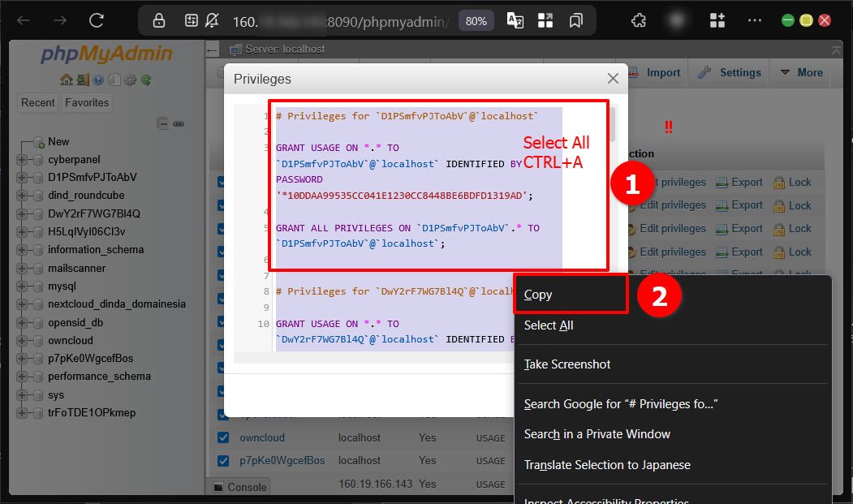Toggle the first user row checkbox

tap(223, 183)
